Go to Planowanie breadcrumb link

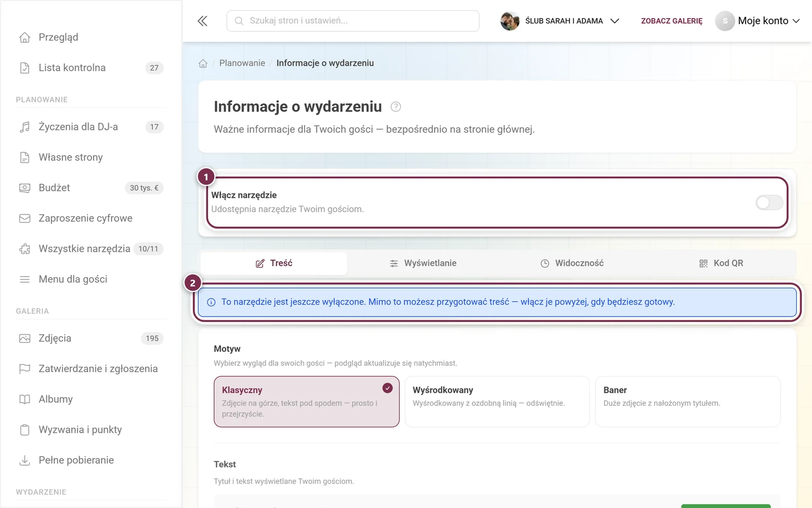click(x=242, y=63)
